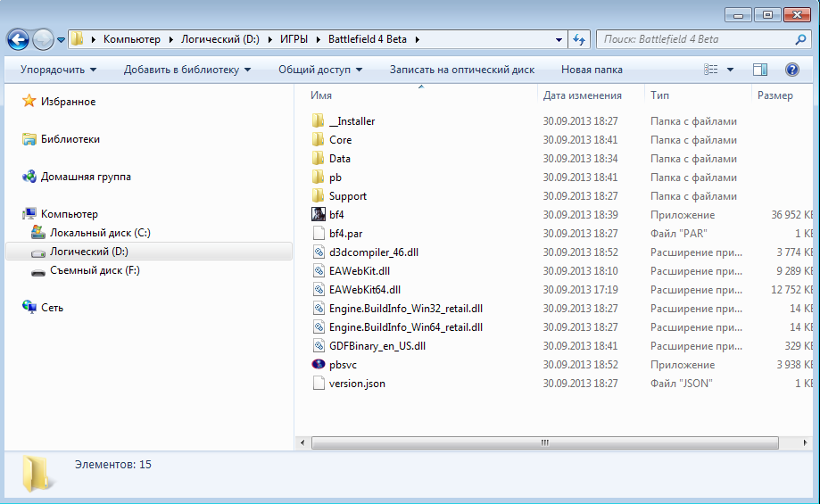This screenshot has width=820, height=504.
Task: Select Локальный диск (C:) in navigation pane
Action: pos(100,233)
